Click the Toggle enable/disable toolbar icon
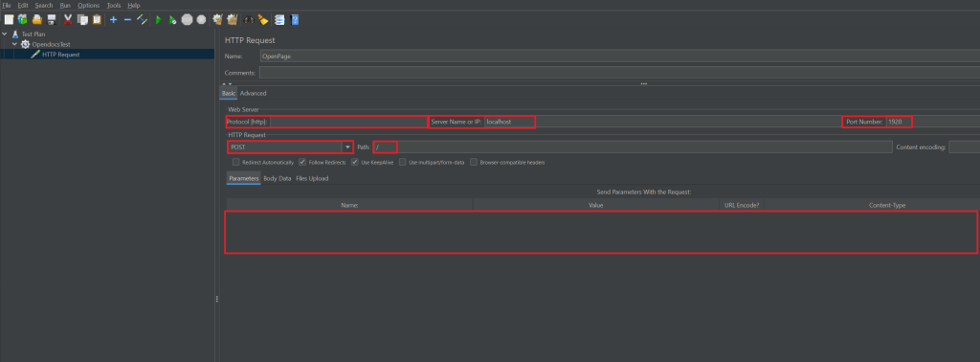Viewport: 980px width, 362px height. 142,20
